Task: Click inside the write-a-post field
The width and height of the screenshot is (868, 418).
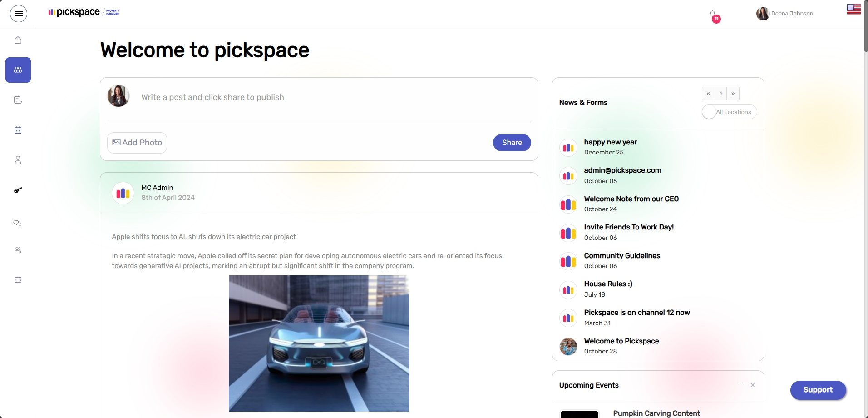Action: [x=318, y=97]
